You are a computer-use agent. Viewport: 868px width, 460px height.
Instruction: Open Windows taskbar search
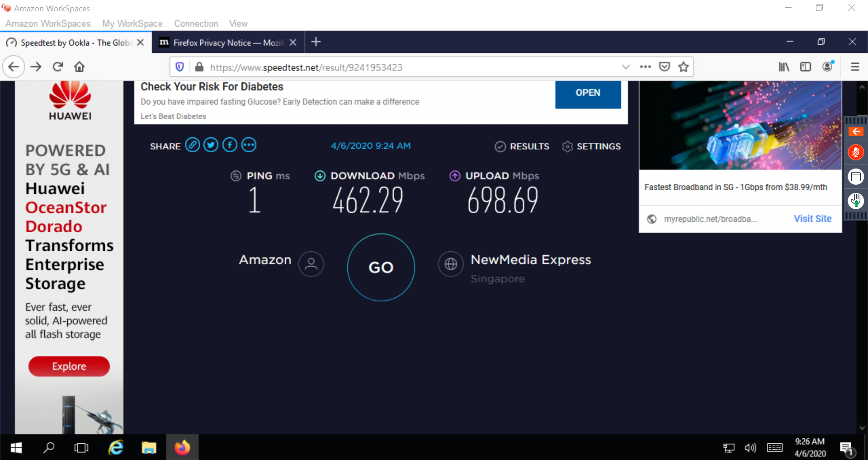(x=49, y=447)
